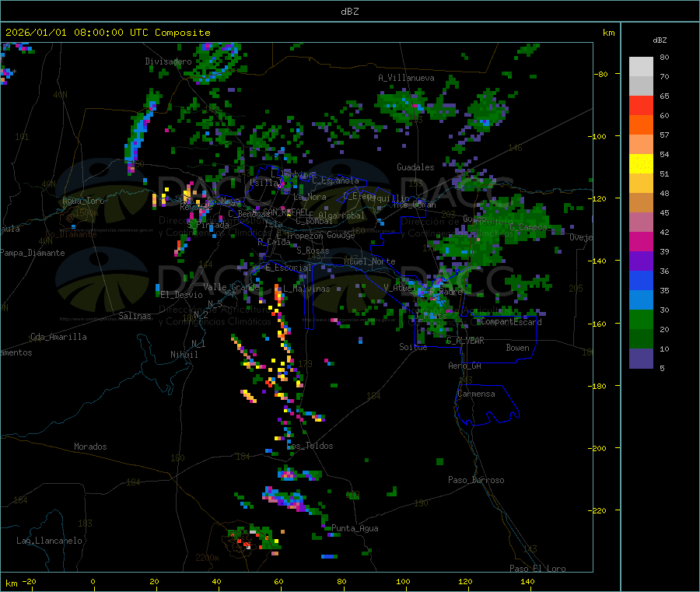The height and width of the screenshot is (592, 700).
Task: Click the 'Paso_El_Loro' map label
Action: click(x=537, y=569)
